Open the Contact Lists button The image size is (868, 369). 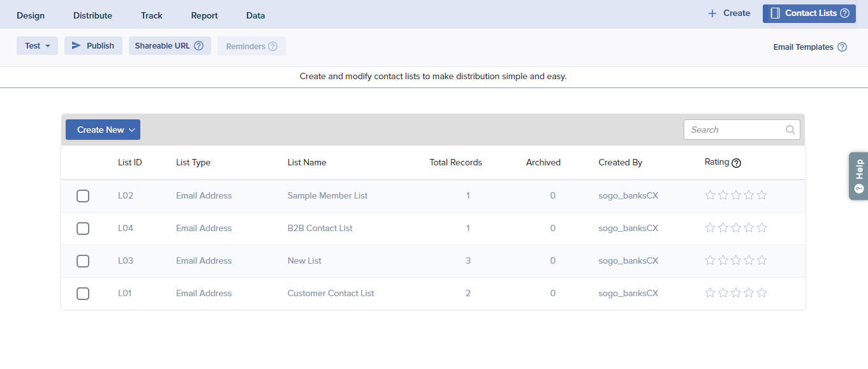pos(809,13)
